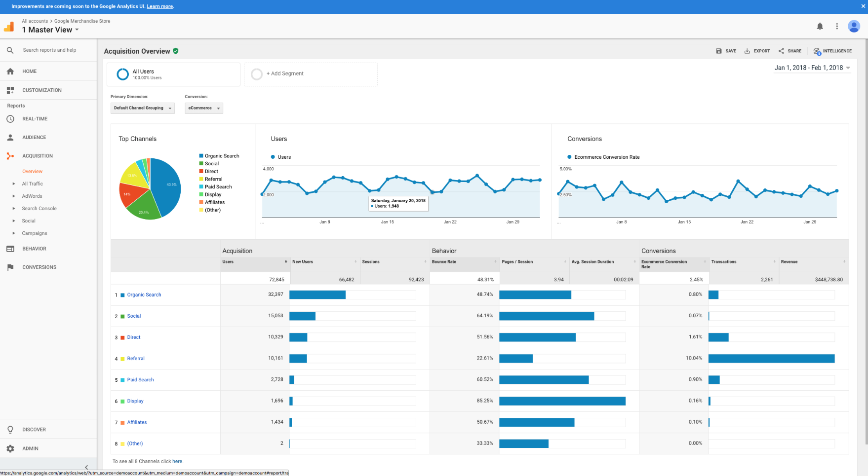
Task: Click the Google Merchandise Store breadcrumb
Action: pos(82,21)
